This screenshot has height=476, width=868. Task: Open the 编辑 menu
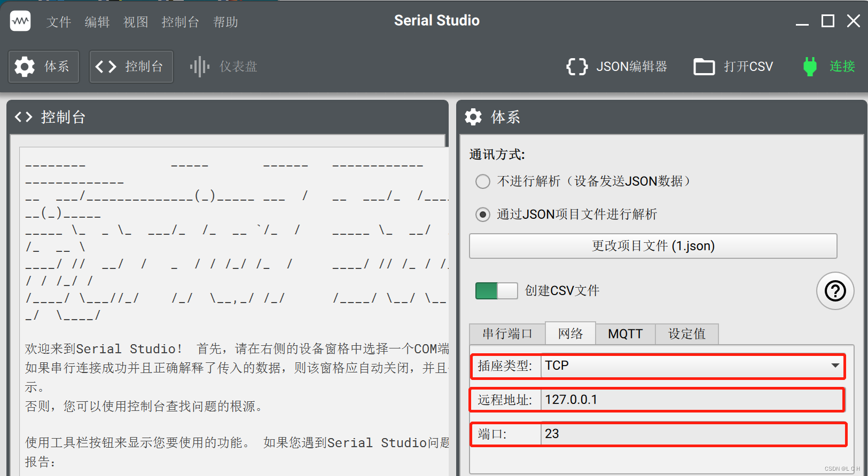97,22
